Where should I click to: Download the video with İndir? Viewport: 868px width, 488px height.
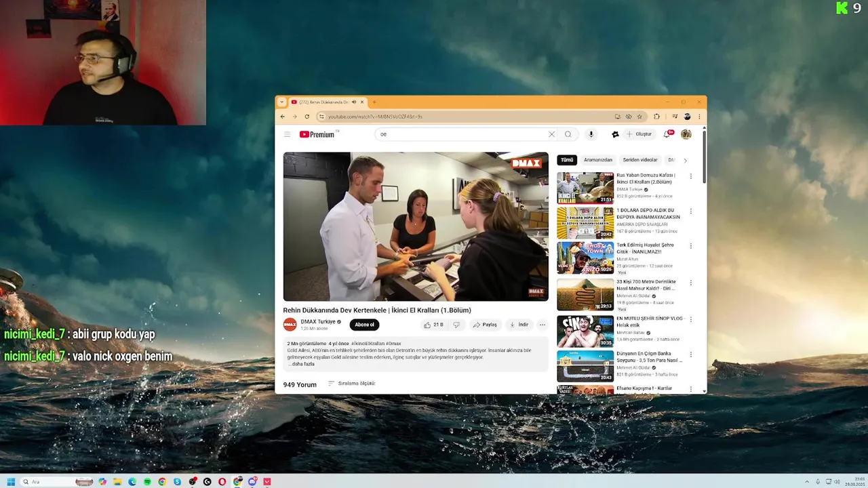coord(519,325)
